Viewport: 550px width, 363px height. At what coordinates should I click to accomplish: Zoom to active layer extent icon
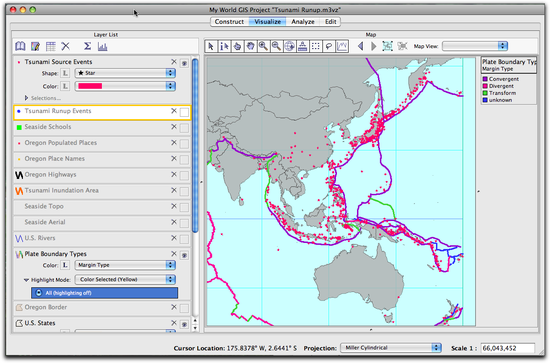(388, 46)
